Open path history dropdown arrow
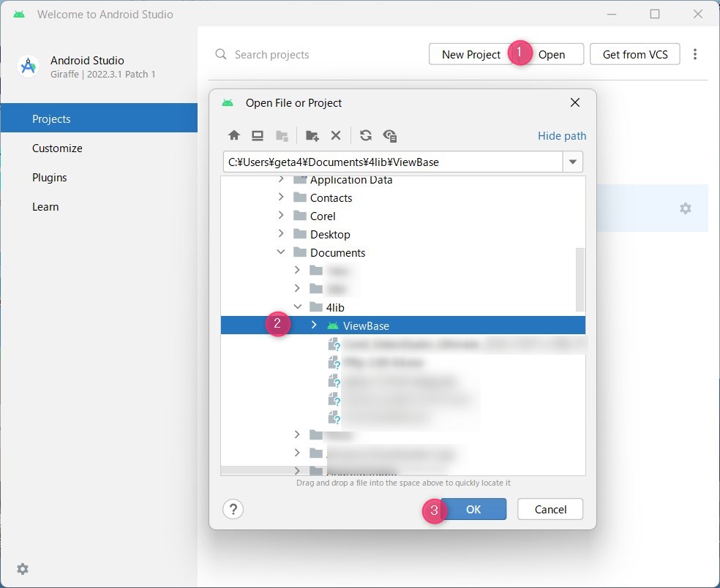This screenshot has width=720, height=588. click(x=573, y=162)
